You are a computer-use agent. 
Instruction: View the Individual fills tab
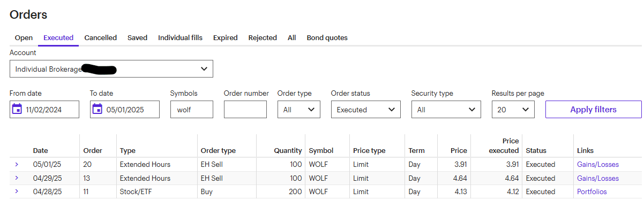click(x=180, y=38)
